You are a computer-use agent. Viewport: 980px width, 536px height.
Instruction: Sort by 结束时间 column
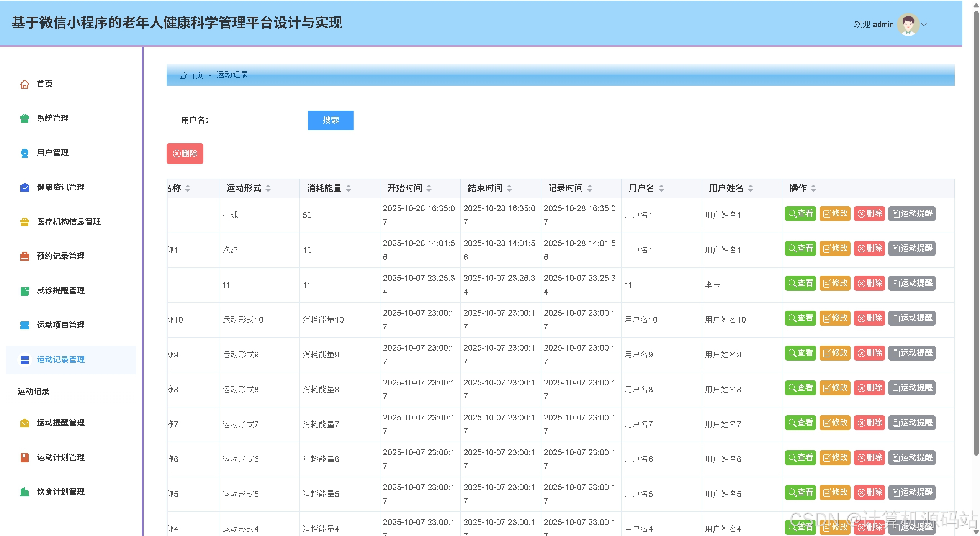coord(509,188)
